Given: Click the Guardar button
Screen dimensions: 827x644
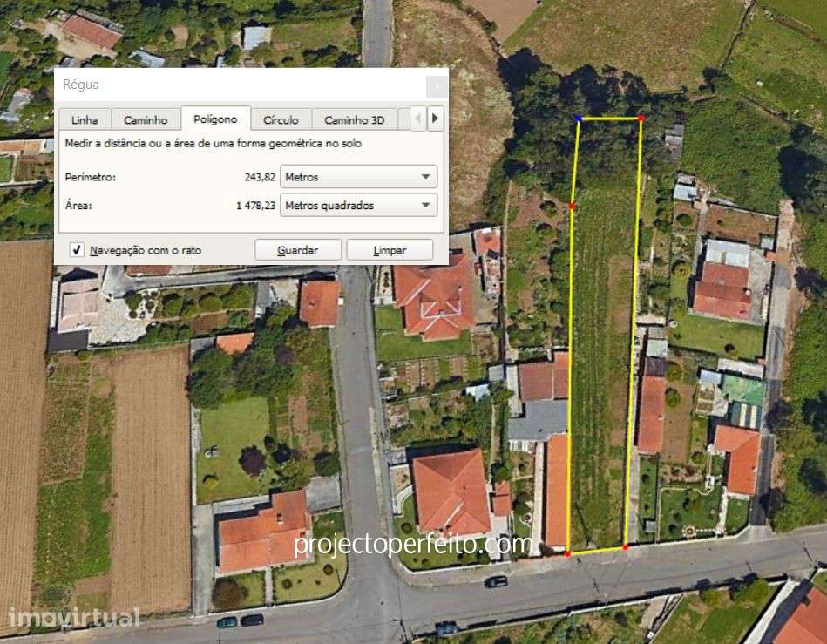Looking at the screenshot, I should pos(298,250).
